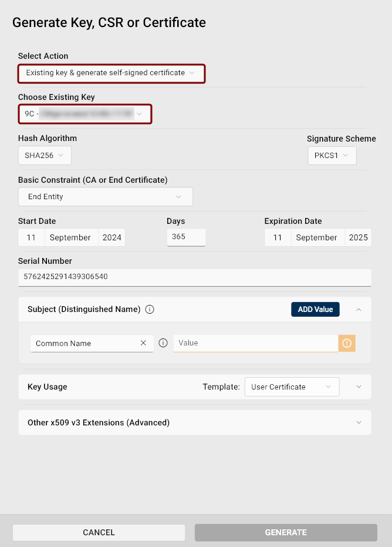Click the Days input field

click(x=186, y=237)
